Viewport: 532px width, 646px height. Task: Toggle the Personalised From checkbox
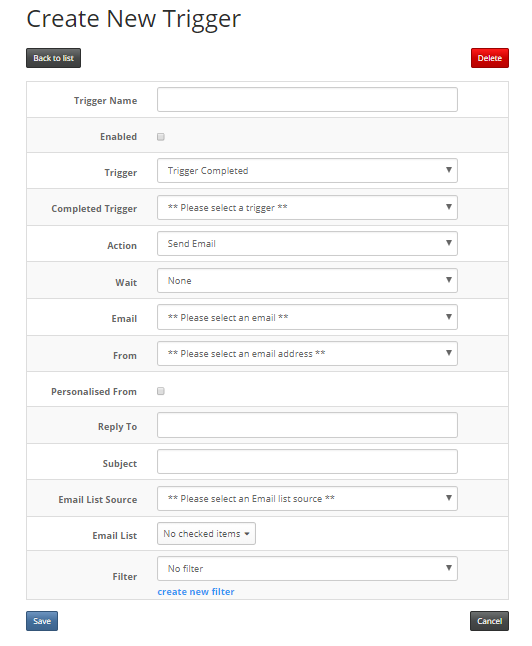tap(161, 391)
